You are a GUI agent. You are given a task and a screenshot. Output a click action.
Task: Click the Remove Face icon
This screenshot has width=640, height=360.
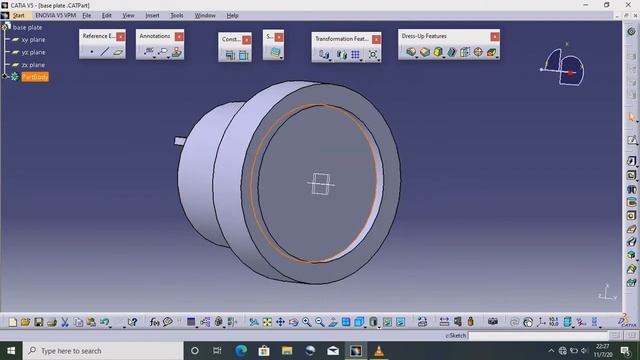tap(491, 52)
